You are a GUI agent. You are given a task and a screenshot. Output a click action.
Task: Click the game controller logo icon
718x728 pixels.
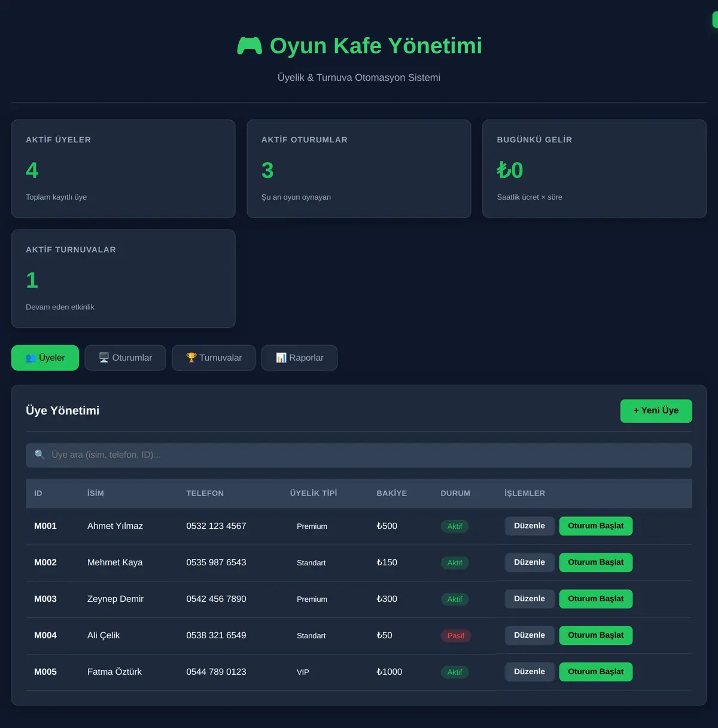[250, 46]
